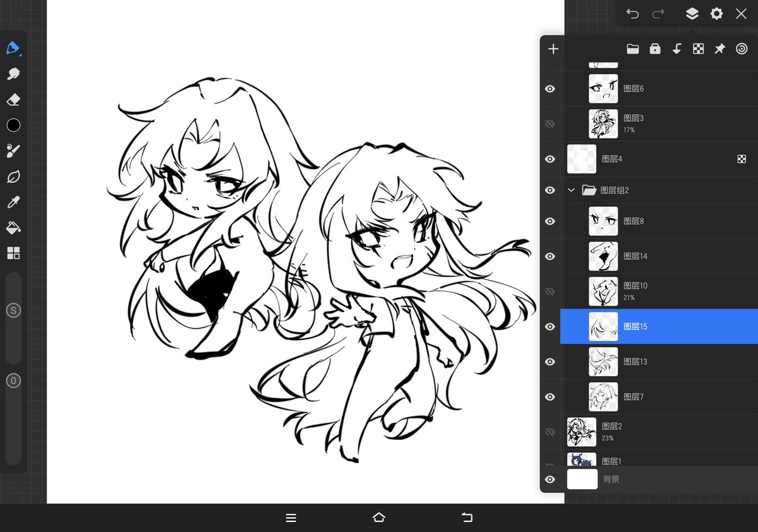Select the 图层3 layer thumbnail
Screen dimensions: 758x532
603,124
